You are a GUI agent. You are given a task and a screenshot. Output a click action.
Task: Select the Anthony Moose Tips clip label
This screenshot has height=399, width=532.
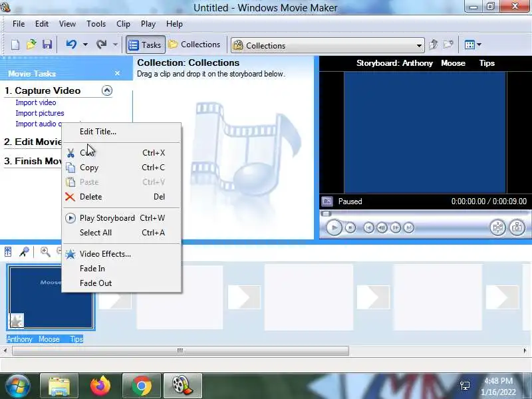[x=45, y=339]
